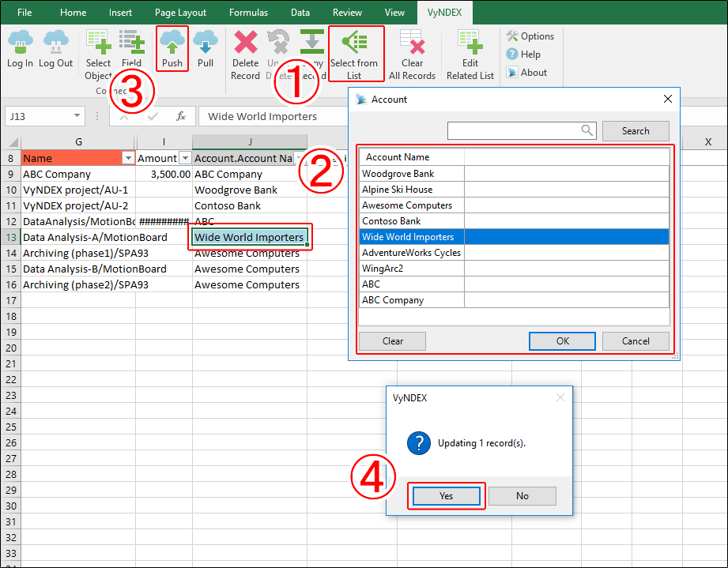Switch to the View tab
The height and width of the screenshot is (568, 728).
(x=394, y=13)
